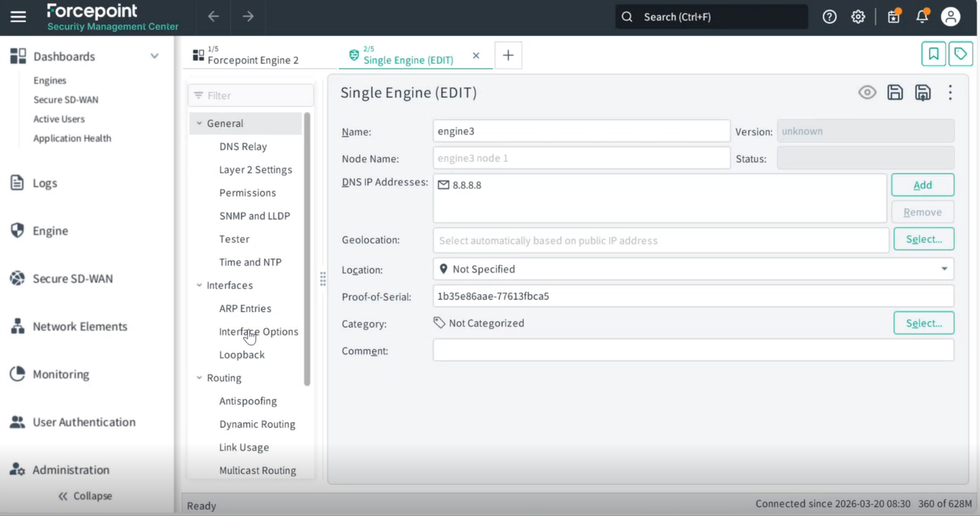Collapse the Routing tree node

pyautogui.click(x=199, y=378)
